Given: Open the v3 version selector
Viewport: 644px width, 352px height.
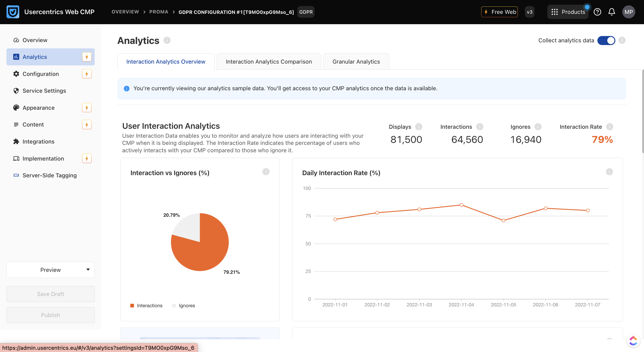Looking at the screenshot, I should (529, 12).
